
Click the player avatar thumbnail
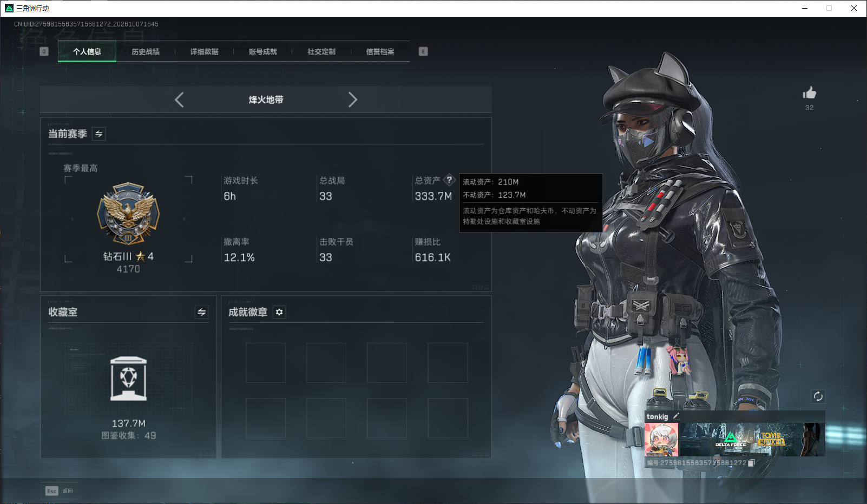click(x=661, y=440)
